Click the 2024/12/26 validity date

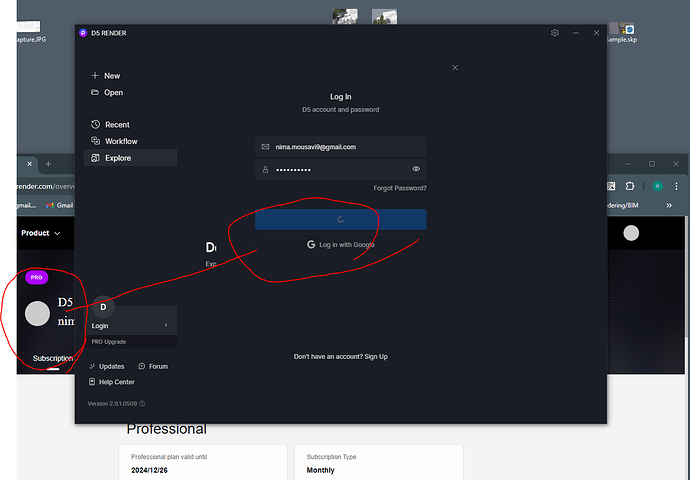(x=149, y=470)
